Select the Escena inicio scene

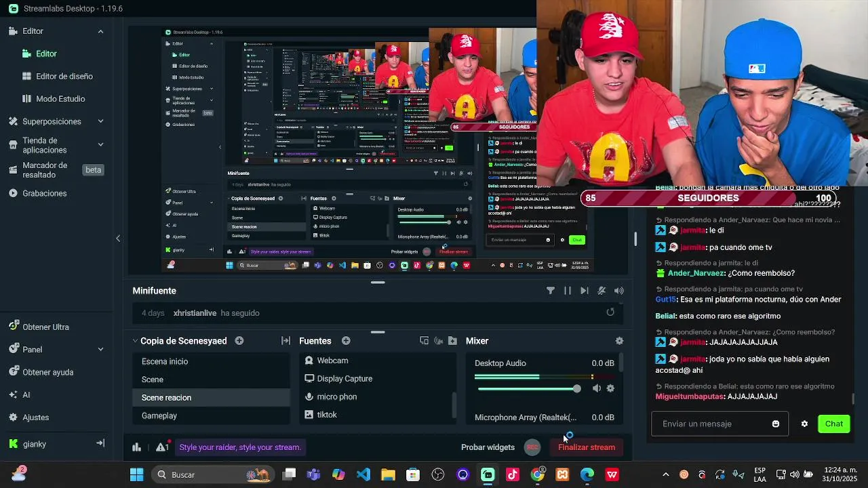click(x=211, y=361)
